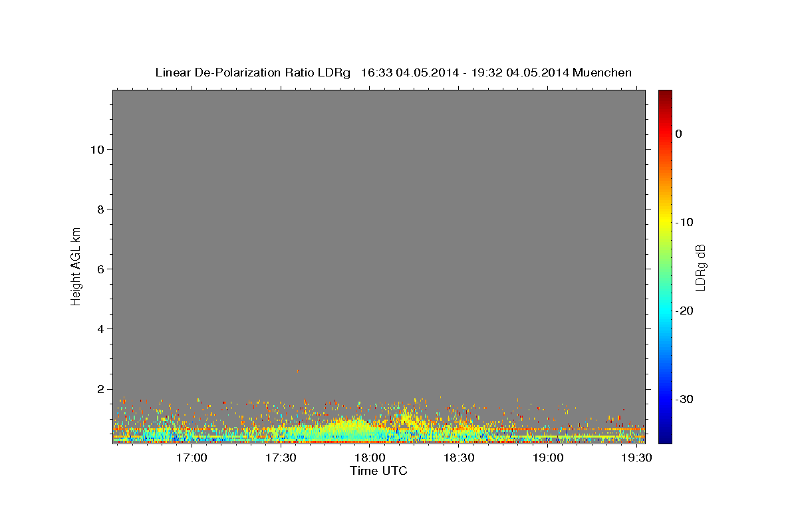Image resolution: width=798 pixels, height=532 pixels.
Task: Click the height tick label 10
Action: tap(96, 149)
